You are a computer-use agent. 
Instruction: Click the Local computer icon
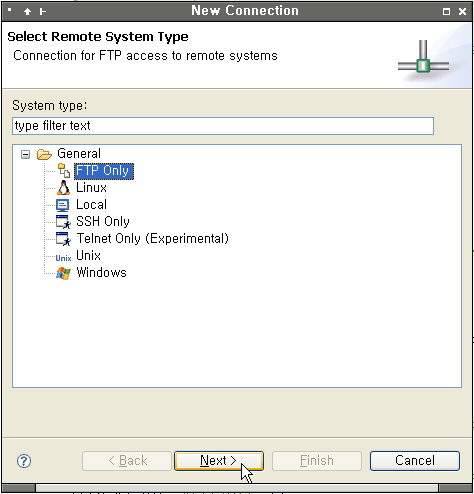[63, 205]
